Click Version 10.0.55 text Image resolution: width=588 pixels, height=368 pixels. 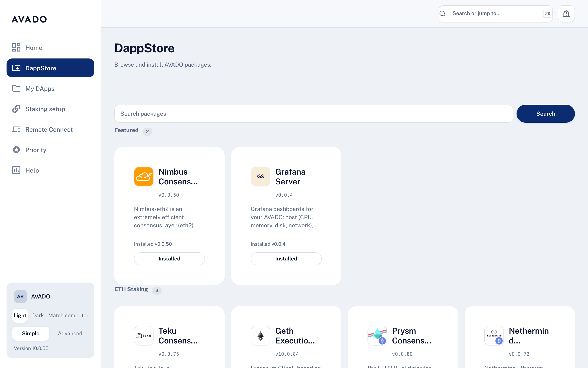click(31, 348)
